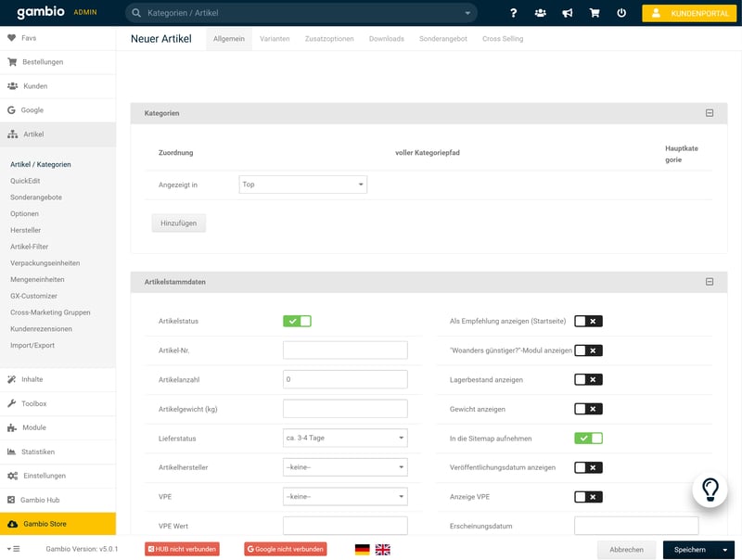Select the English flag language icon
Viewport: 742px width, 560px height.
coord(383,549)
